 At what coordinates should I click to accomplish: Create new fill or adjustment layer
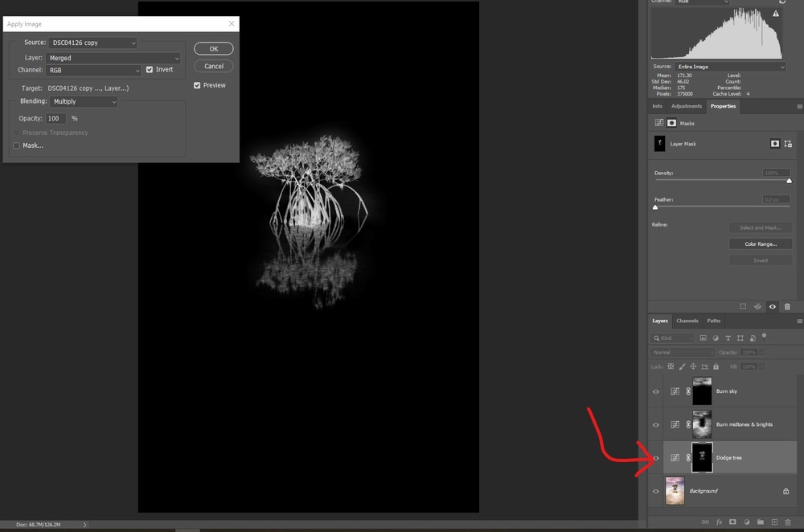click(747, 522)
